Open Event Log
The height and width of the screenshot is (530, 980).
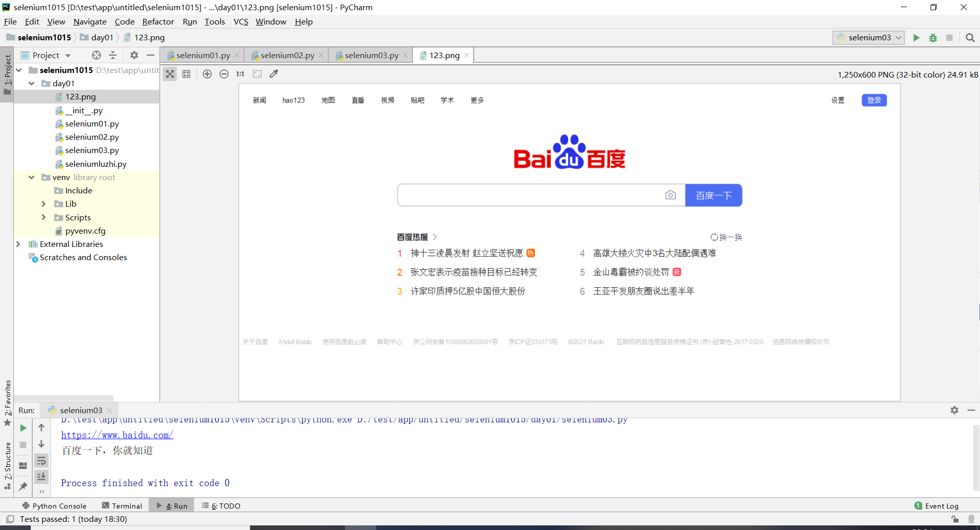[937, 506]
